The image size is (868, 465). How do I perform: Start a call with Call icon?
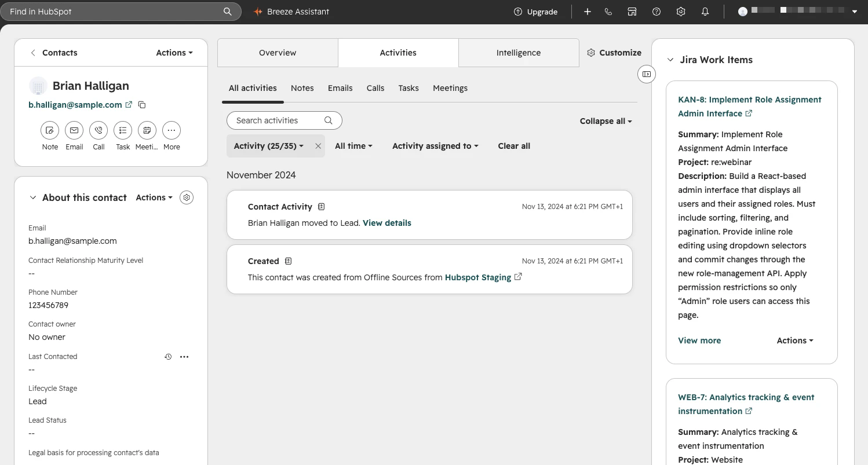pyautogui.click(x=99, y=130)
